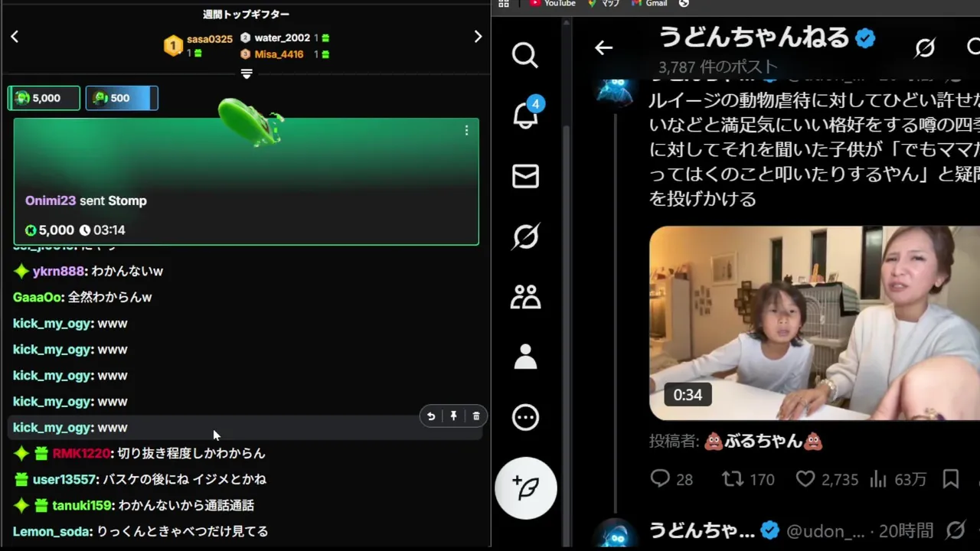Pin the highlighted kick_my_ogy message

pos(453,416)
